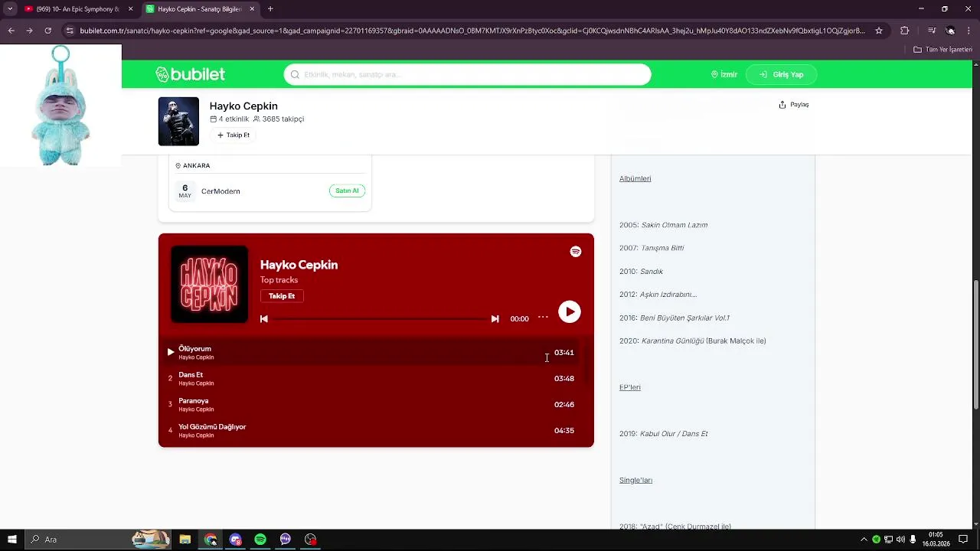Close the Hayko Cepkin bubilet tab
This screenshot has height=551, width=980.
tap(251, 9)
